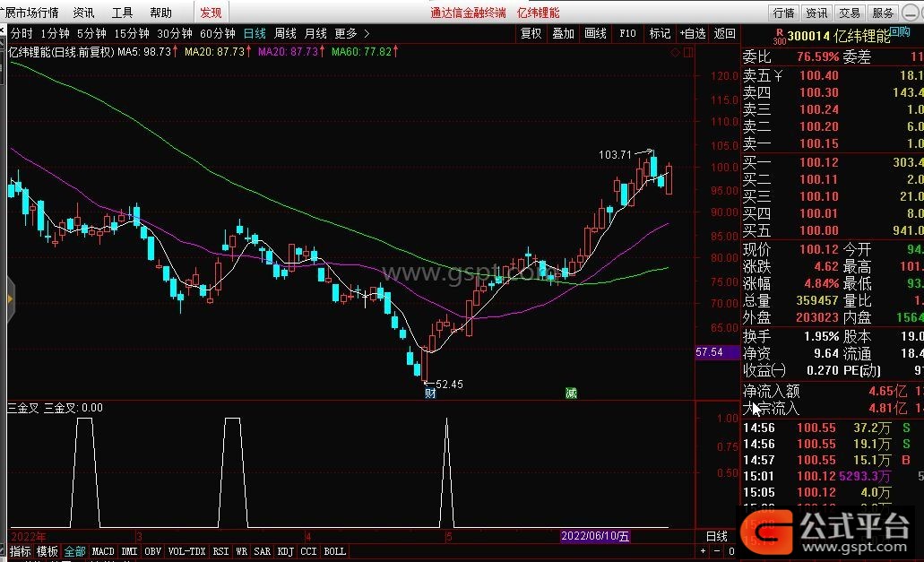This screenshot has height=562, width=924.
Task: Click the 行情 button at top right
Action: 784,13
